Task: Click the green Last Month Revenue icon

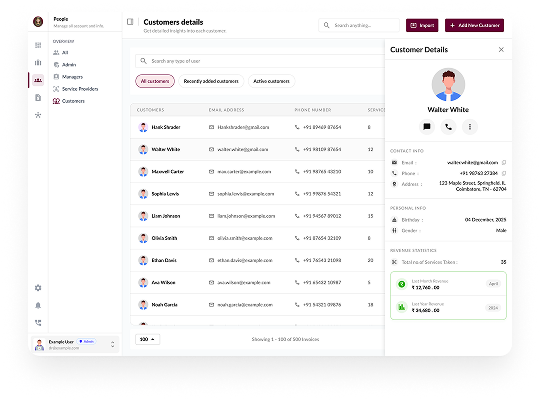Action: [x=402, y=284]
